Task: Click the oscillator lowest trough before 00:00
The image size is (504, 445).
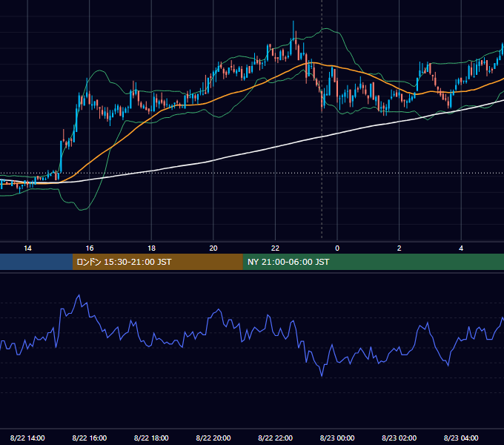Action: click(x=322, y=375)
